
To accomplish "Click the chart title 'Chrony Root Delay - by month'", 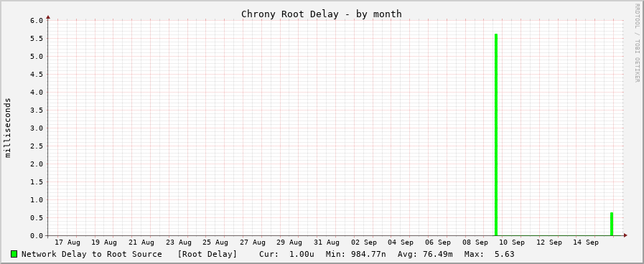I will click(321, 14).
